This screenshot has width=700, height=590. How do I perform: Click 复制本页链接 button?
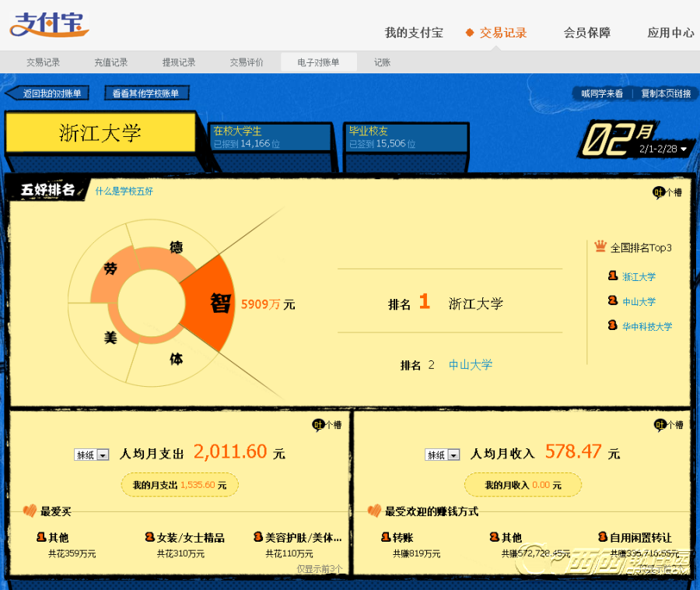click(666, 93)
